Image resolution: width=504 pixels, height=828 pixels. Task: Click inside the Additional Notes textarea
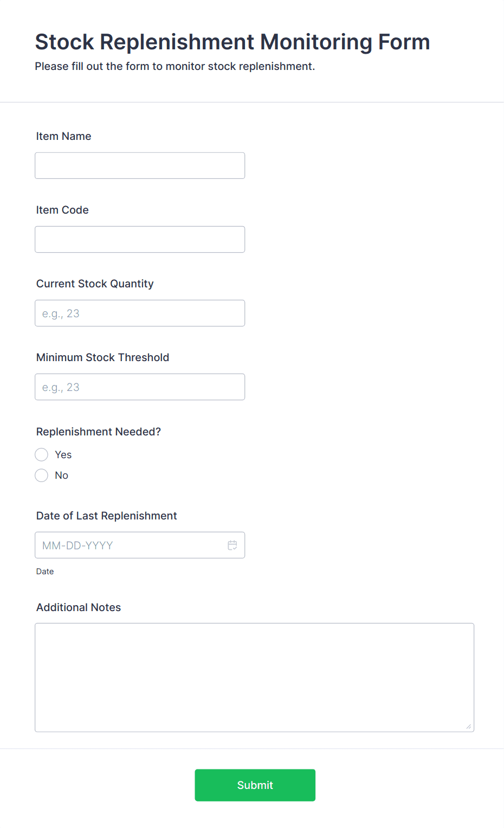pyautogui.click(x=255, y=677)
